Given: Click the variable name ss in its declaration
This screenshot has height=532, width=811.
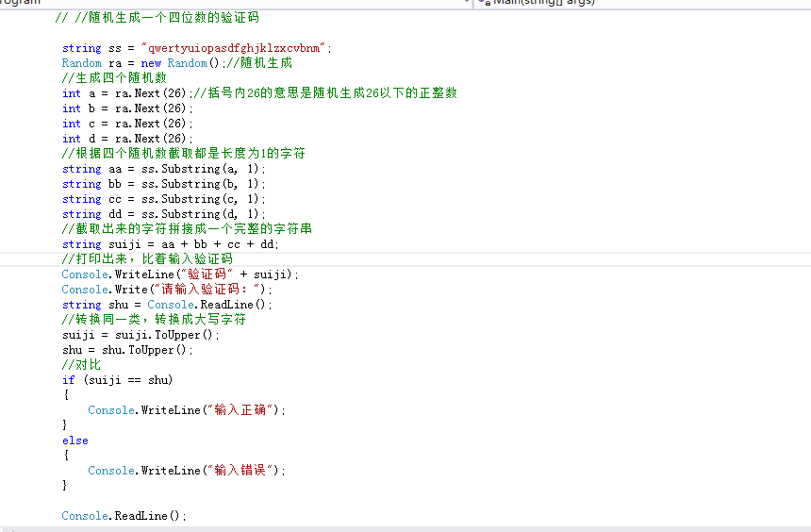Looking at the screenshot, I should click(115, 49).
